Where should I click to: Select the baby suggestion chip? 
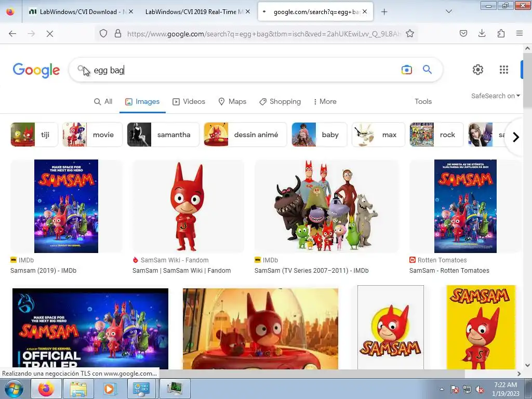(320, 135)
